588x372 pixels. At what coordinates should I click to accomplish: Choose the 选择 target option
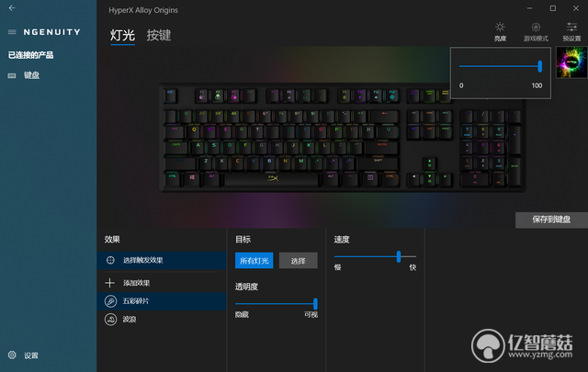click(298, 261)
